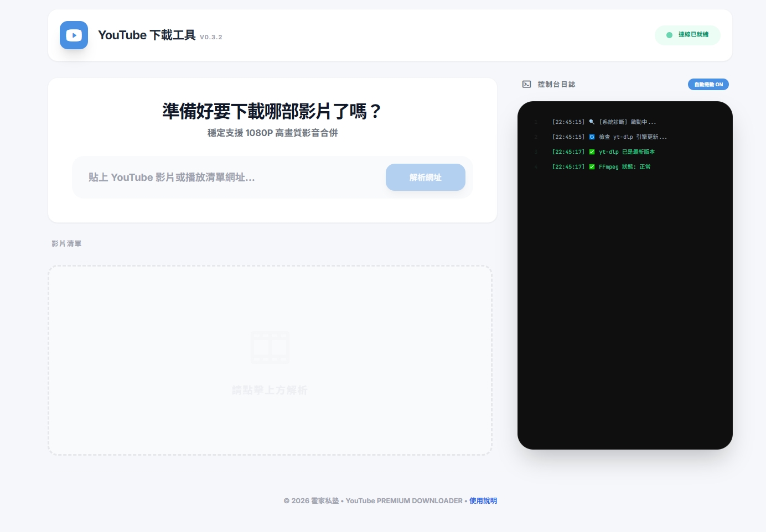Click the YouTube 下載工具 app title

coord(147,35)
